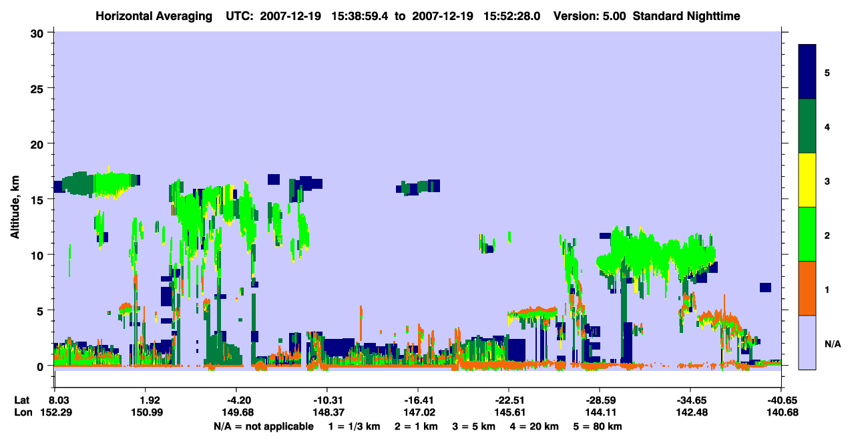Image resolution: width=868 pixels, height=445 pixels.
Task: Click the color bar label 5
Action: point(827,72)
